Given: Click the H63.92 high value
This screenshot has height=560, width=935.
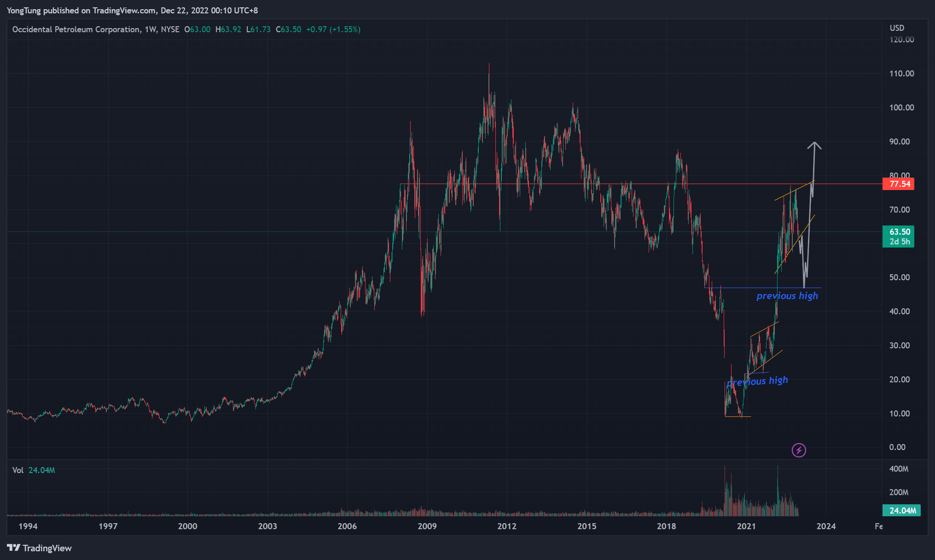Looking at the screenshot, I should pyautogui.click(x=228, y=29).
